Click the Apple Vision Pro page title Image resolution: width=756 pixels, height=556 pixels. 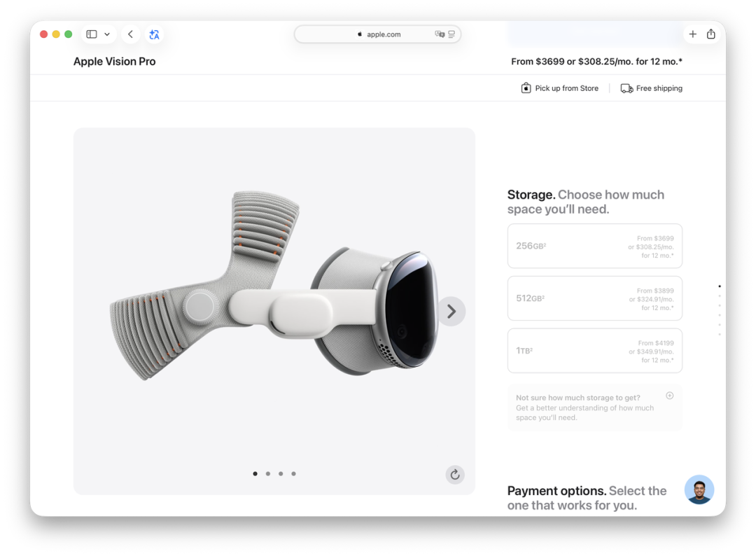point(114,61)
